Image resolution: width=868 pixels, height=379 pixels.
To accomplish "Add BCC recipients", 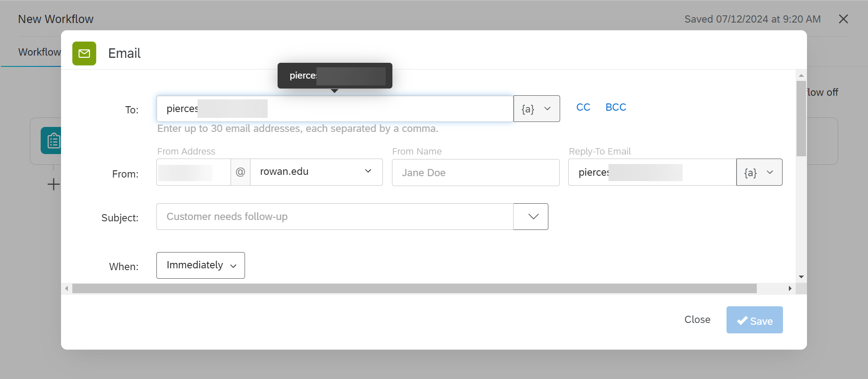I will 616,108.
